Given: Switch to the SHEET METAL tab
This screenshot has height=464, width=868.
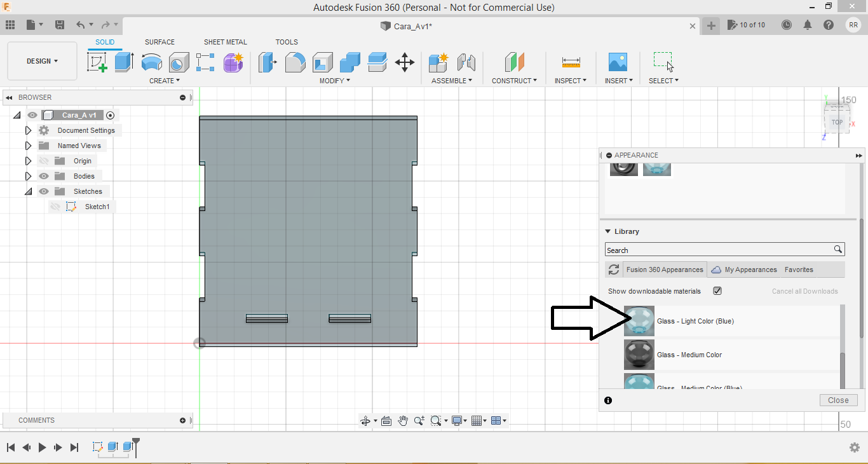Looking at the screenshot, I should pyautogui.click(x=225, y=42).
